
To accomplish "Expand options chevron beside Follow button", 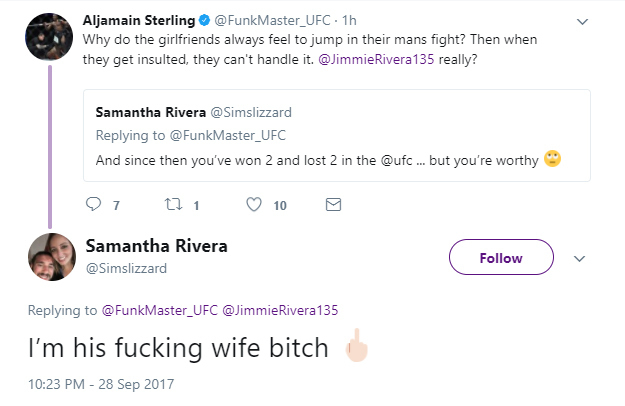I will (x=580, y=258).
